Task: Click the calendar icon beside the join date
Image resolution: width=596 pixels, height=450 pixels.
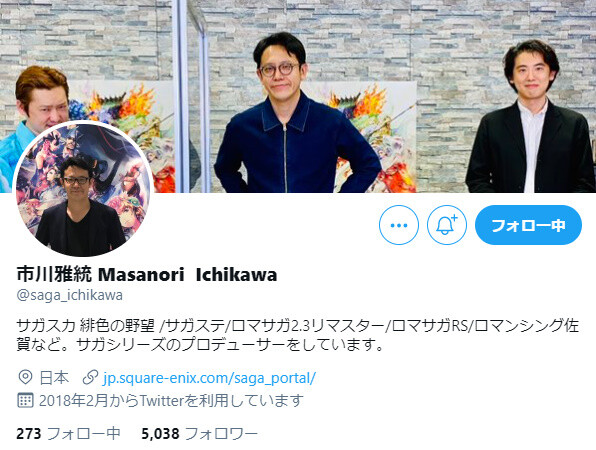Action: coord(25,400)
